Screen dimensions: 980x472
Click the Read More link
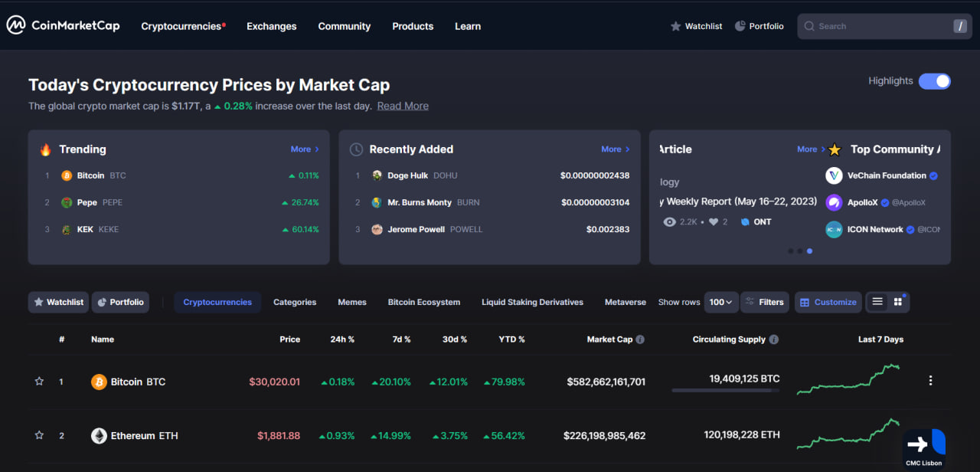pos(403,106)
